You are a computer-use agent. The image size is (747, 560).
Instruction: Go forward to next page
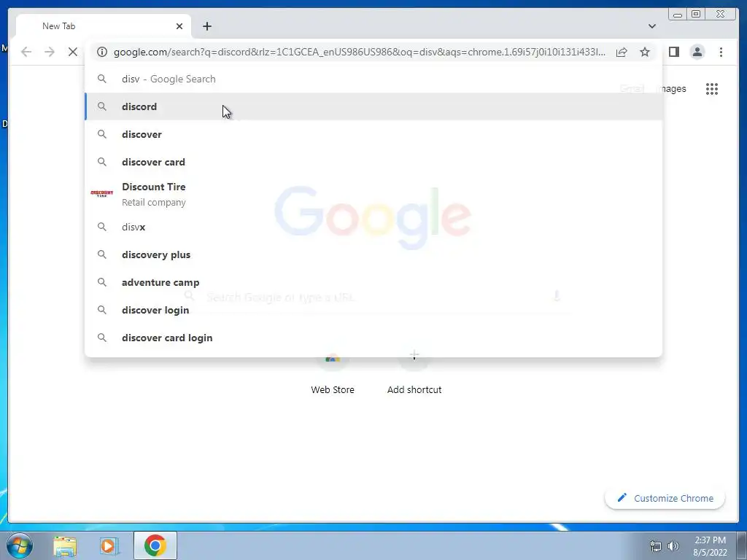pos(50,52)
